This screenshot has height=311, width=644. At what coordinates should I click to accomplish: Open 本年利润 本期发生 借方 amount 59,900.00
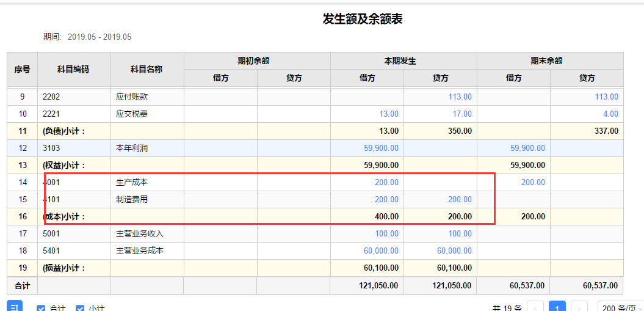click(x=381, y=148)
